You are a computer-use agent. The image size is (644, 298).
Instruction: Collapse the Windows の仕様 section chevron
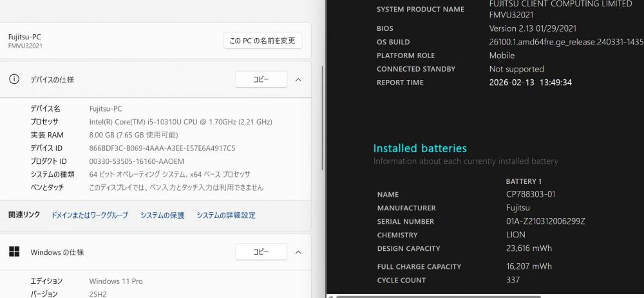pyautogui.click(x=298, y=252)
